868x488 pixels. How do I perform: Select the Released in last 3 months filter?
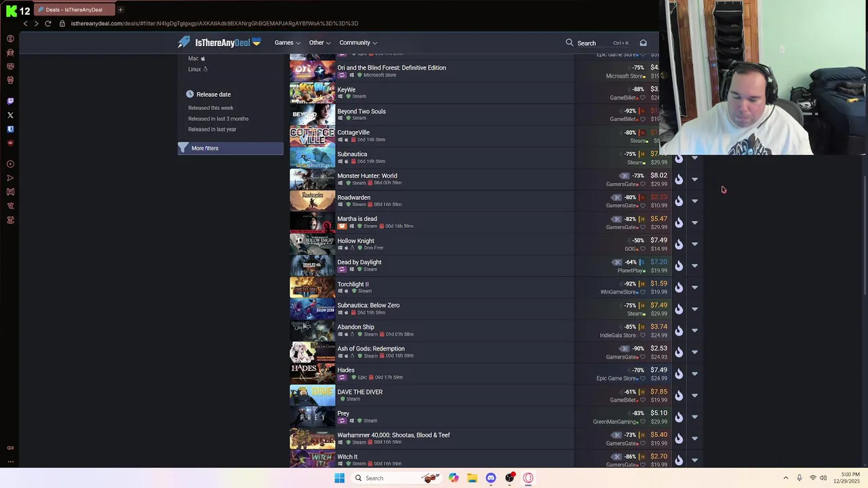218,119
